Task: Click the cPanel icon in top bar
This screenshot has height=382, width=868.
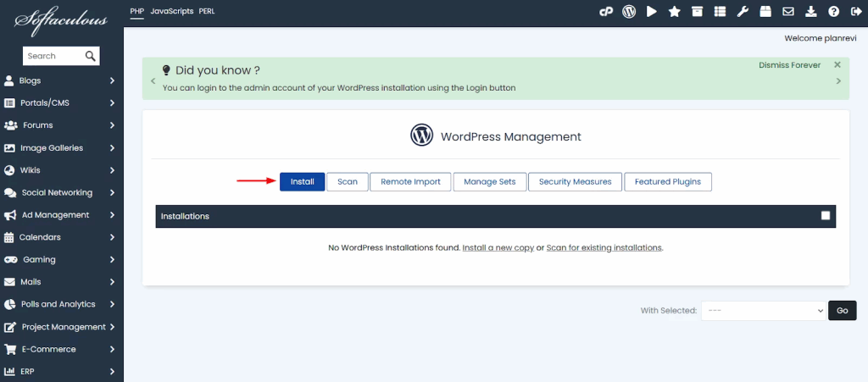Action: click(x=606, y=12)
